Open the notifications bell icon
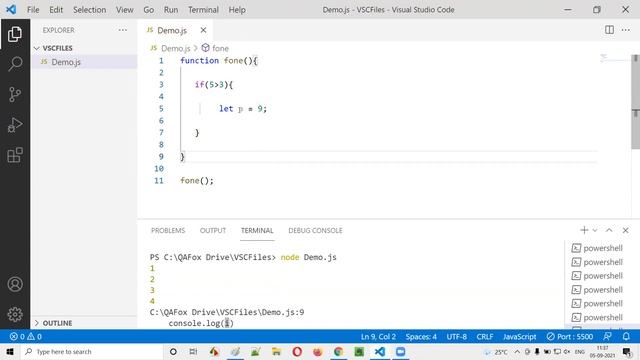Screen dimensions: 640x360 (626, 336)
